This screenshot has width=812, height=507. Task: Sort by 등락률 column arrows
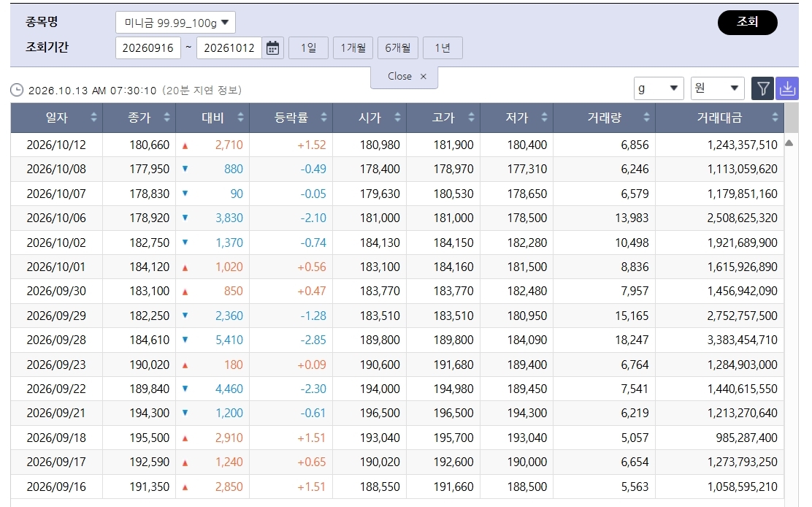point(323,118)
